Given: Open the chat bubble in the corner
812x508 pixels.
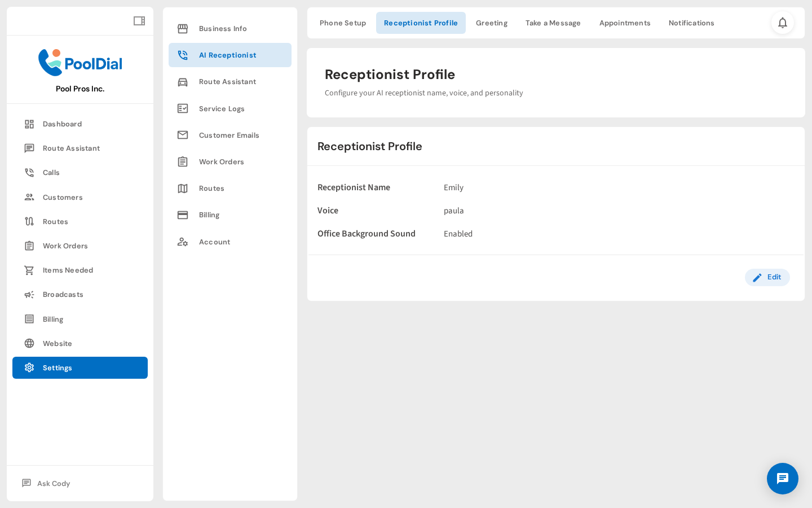Looking at the screenshot, I should [x=783, y=479].
